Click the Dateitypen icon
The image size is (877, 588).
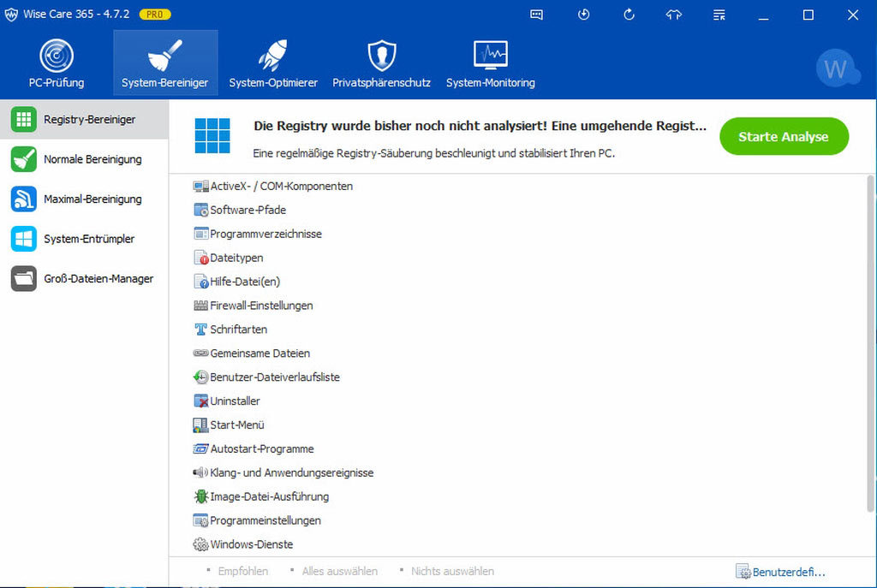[x=200, y=258]
